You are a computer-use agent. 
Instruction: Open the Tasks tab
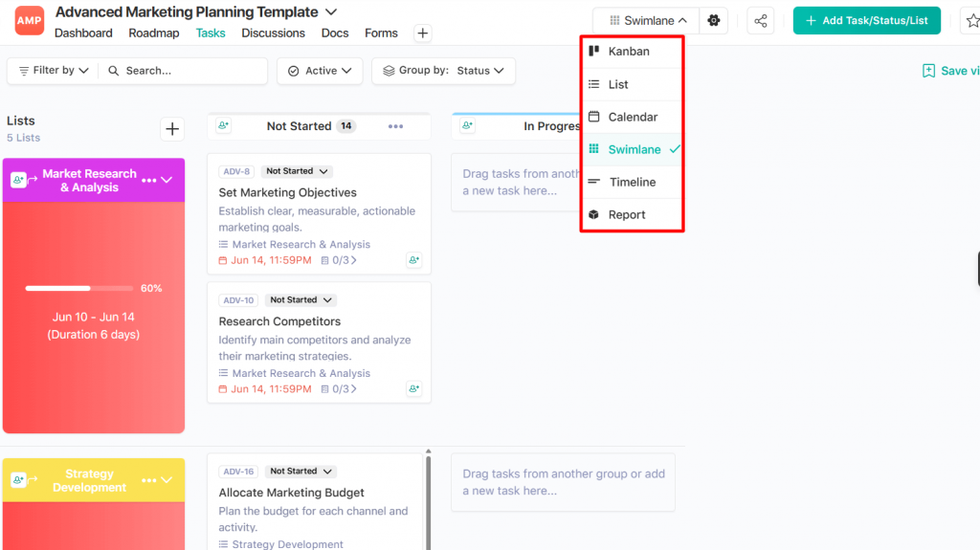(210, 33)
